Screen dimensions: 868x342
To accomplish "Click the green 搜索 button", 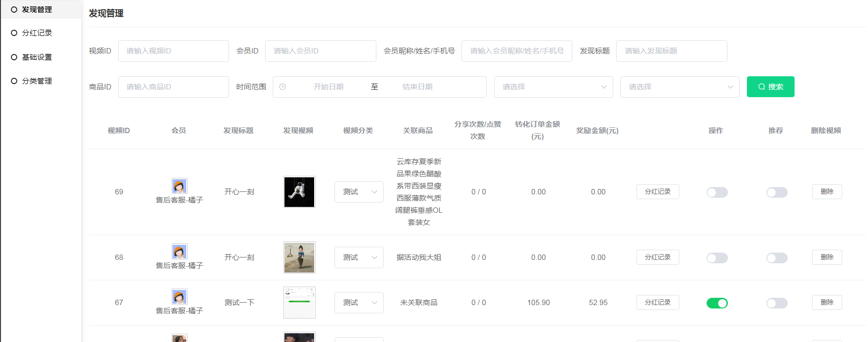I will (x=771, y=87).
